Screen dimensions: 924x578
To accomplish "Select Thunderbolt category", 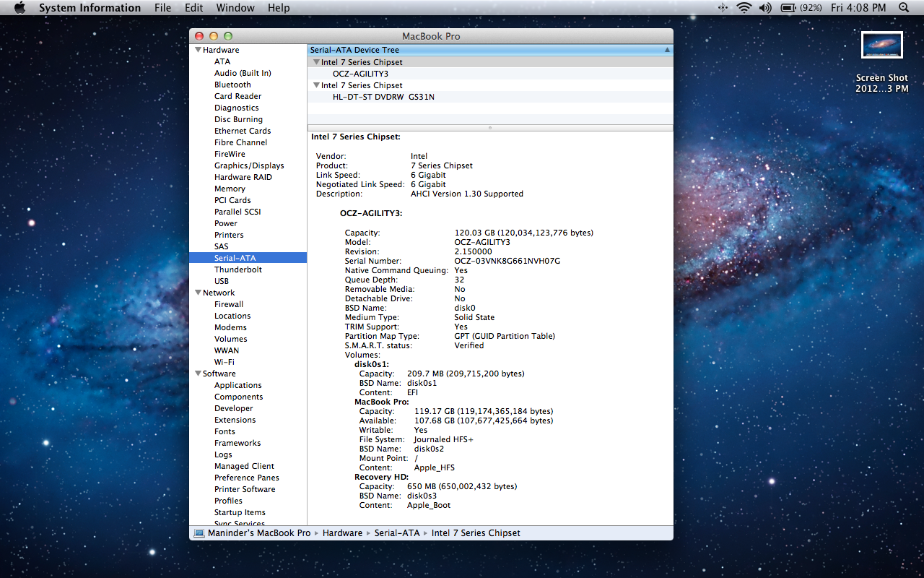I will (x=237, y=269).
